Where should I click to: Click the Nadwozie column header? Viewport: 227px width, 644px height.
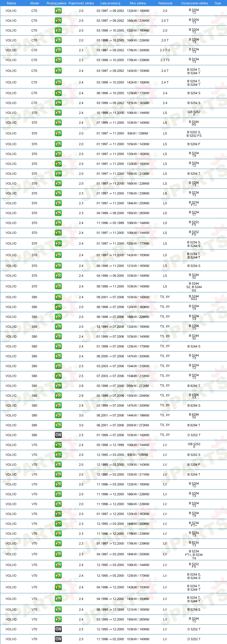click(x=165, y=3)
